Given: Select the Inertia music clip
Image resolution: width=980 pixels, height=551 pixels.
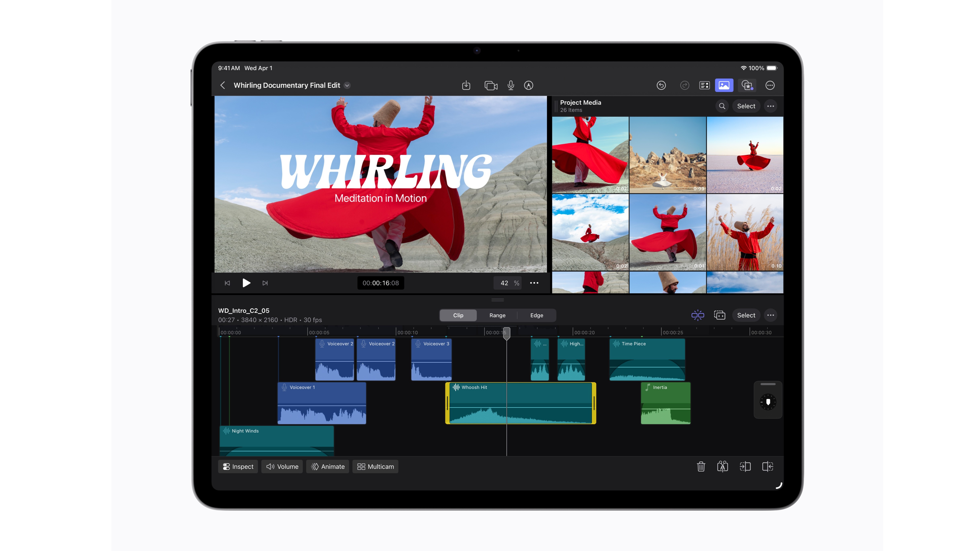Looking at the screenshot, I should point(665,403).
